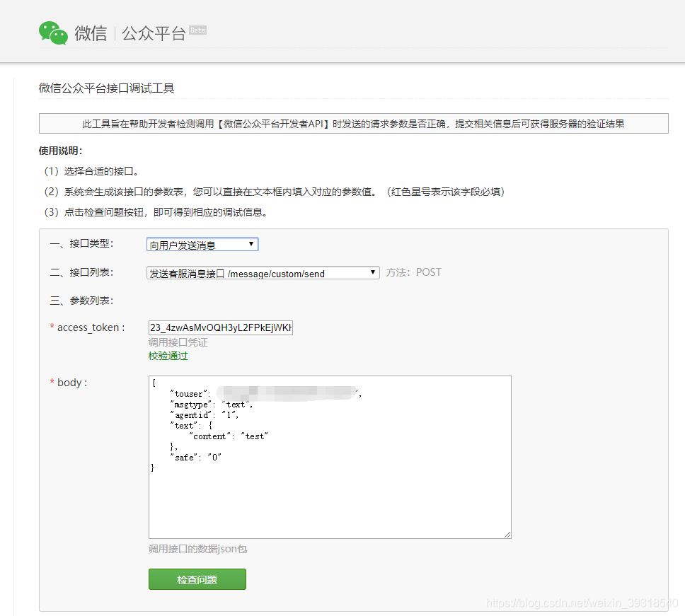685x616 pixels.
Task: Click the 校验通过 validation message
Action: pos(168,356)
